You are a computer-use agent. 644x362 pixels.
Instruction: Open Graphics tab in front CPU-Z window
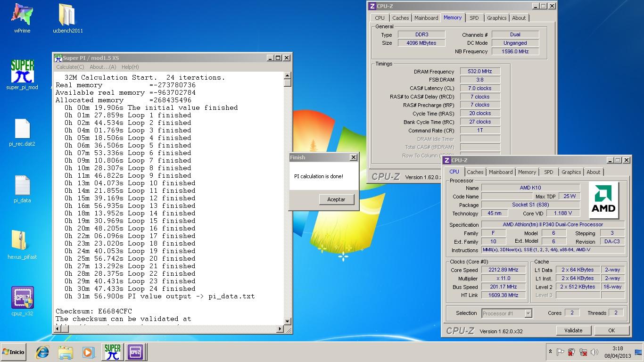[x=571, y=172]
